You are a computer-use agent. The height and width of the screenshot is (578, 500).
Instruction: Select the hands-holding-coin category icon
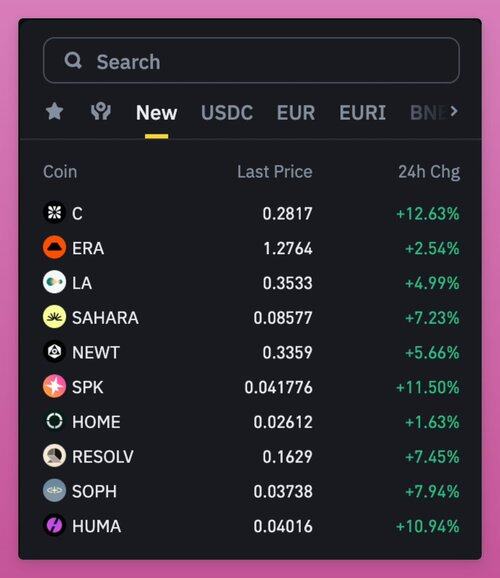101,111
